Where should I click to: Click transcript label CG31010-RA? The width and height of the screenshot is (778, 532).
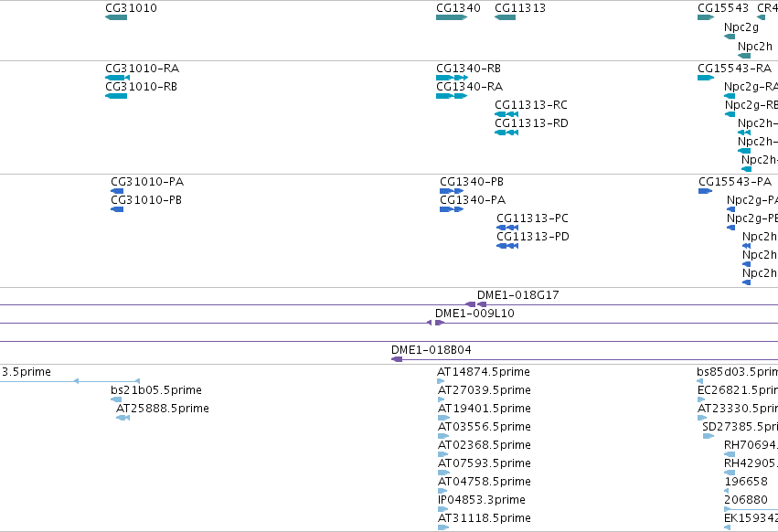(x=142, y=68)
